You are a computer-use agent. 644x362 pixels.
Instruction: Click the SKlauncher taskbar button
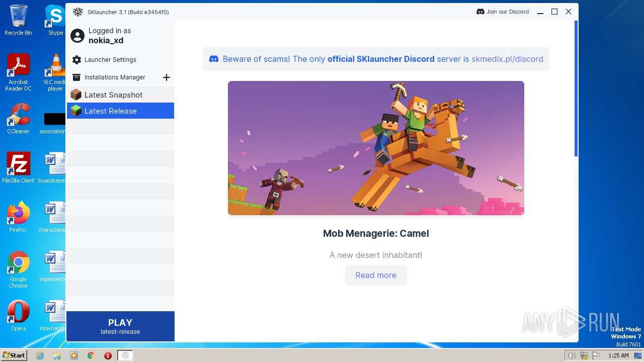[x=125, y=355]
